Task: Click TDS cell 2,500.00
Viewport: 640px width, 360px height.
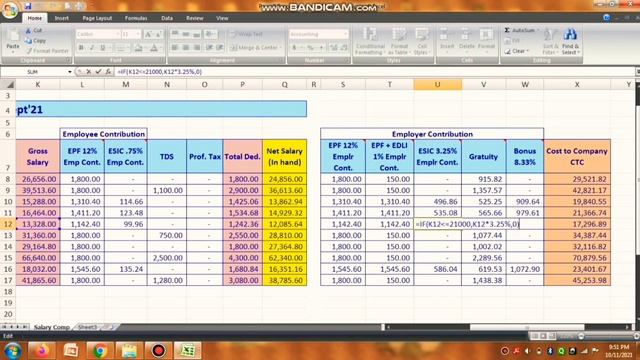Action: pos(167,258)
